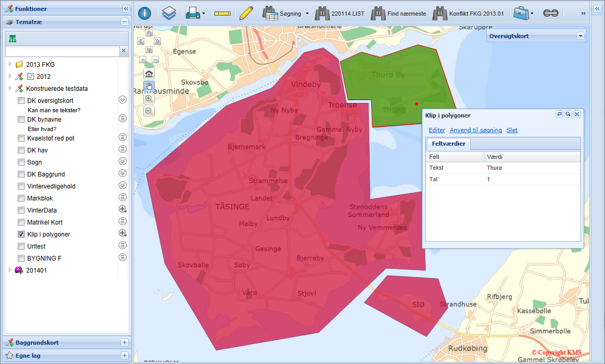Expand the Konstruerede testdata node
This screenshot has height=364, width=605.
[10, 88]
